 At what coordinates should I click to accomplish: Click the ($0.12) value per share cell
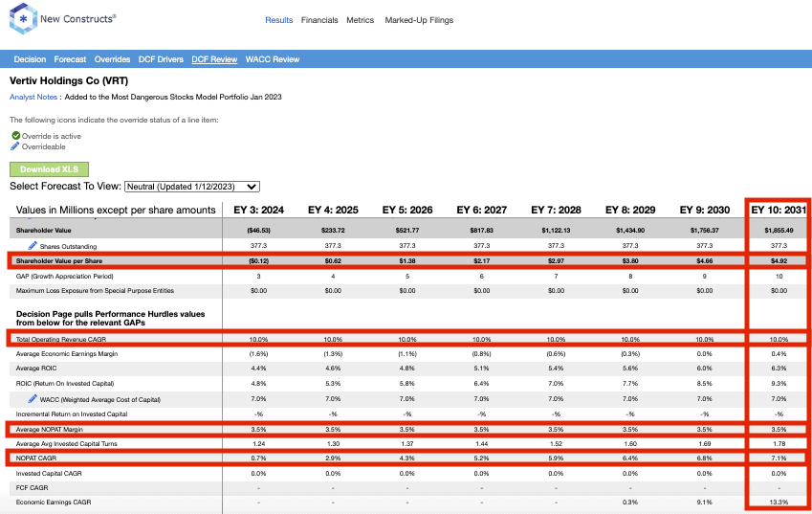tap(259, 260)
